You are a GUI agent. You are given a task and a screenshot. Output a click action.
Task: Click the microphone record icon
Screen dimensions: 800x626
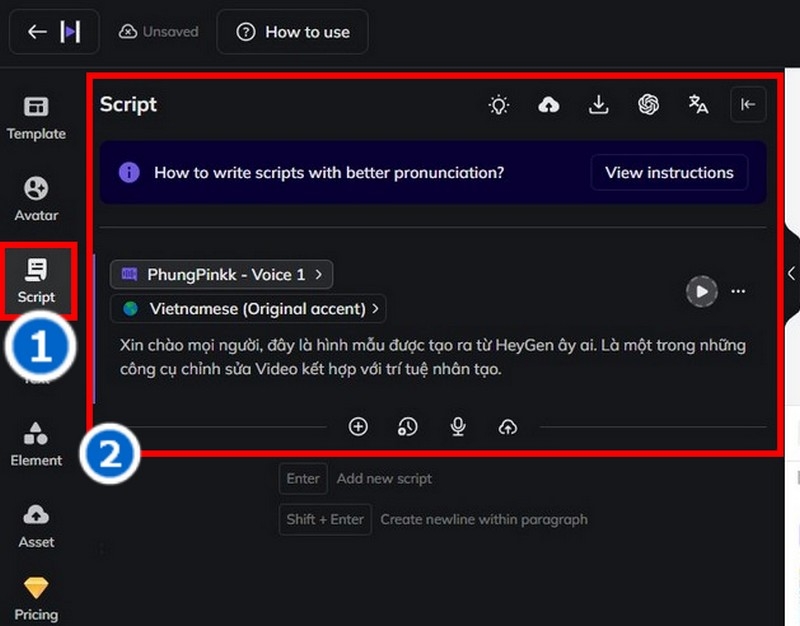click(458, 427)
